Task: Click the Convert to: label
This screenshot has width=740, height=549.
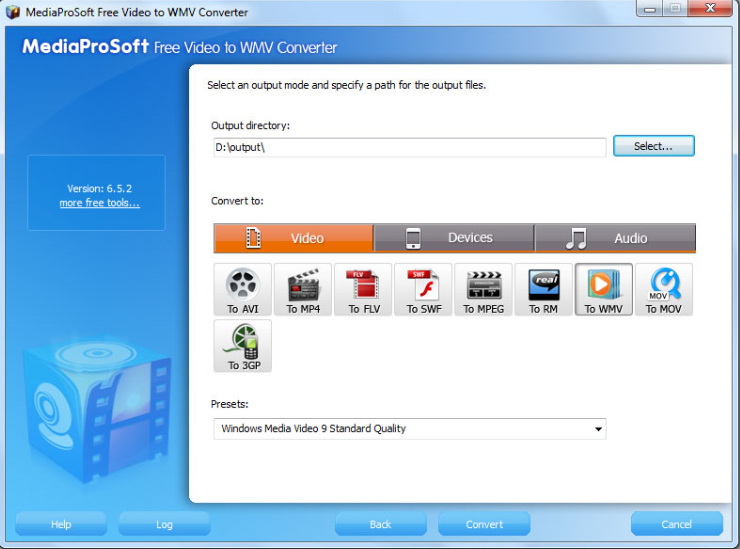Action: pyautogui.click(x=237, y=201)
